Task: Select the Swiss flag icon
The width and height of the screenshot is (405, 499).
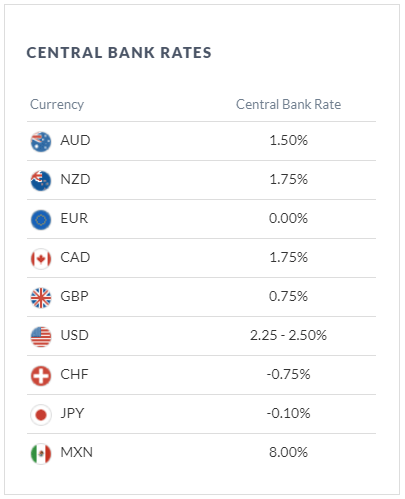Action: pyautogui.click(x=41, y=376)
